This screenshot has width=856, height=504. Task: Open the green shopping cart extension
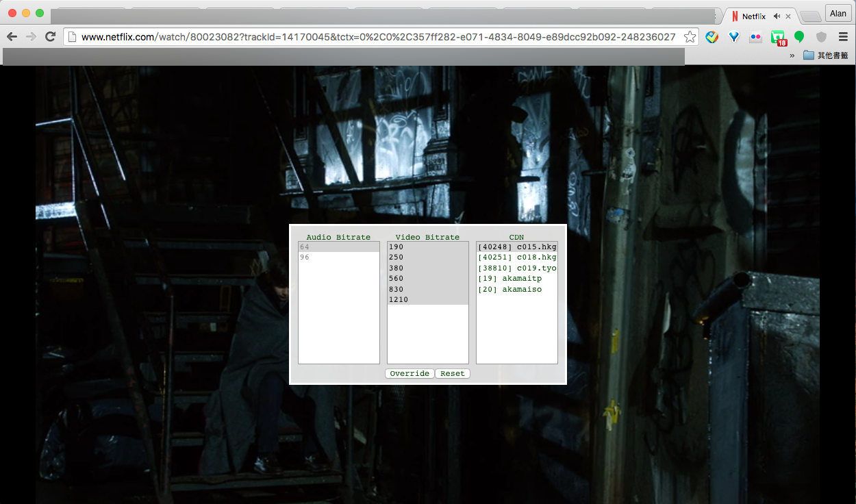click(x=778, y=38)
